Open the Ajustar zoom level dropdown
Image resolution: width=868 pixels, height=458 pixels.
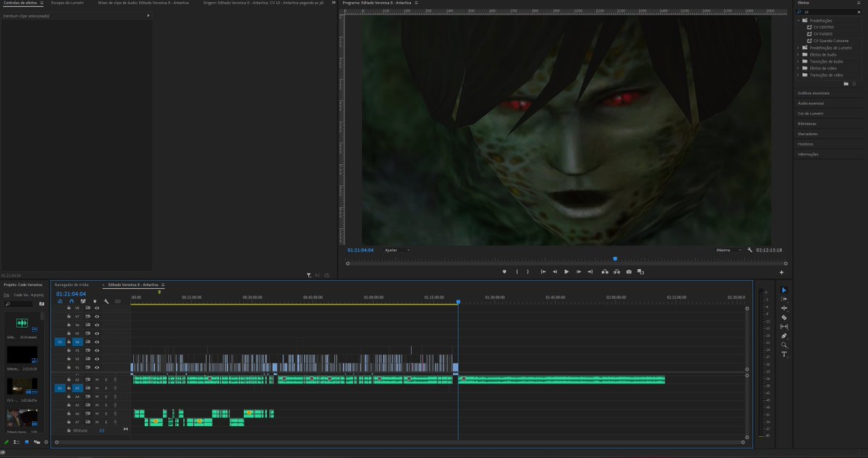tap(397, 250)
